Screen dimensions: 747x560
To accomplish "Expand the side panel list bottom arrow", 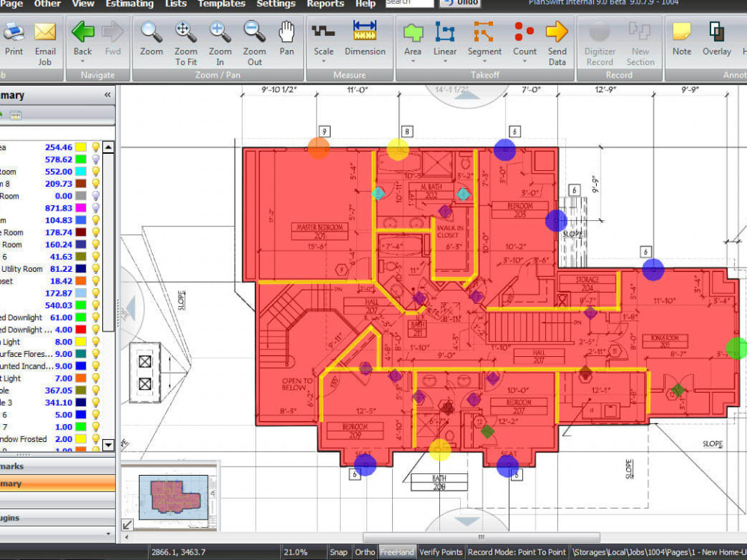I will 108,534.
